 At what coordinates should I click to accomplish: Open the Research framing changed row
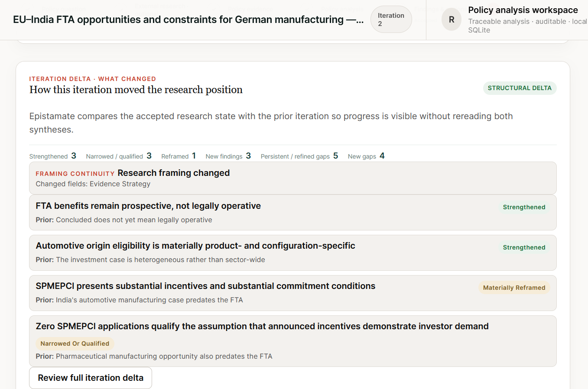tap(293, 178)
